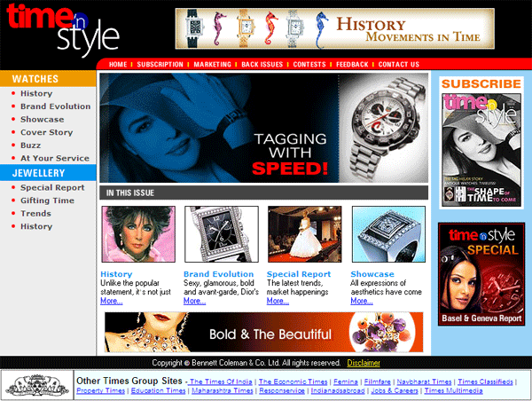532x401 pixels.
Task: Open Special Report under JEWELLERY in sidebar
Action: pyautogui.click(x=52, y=187)
